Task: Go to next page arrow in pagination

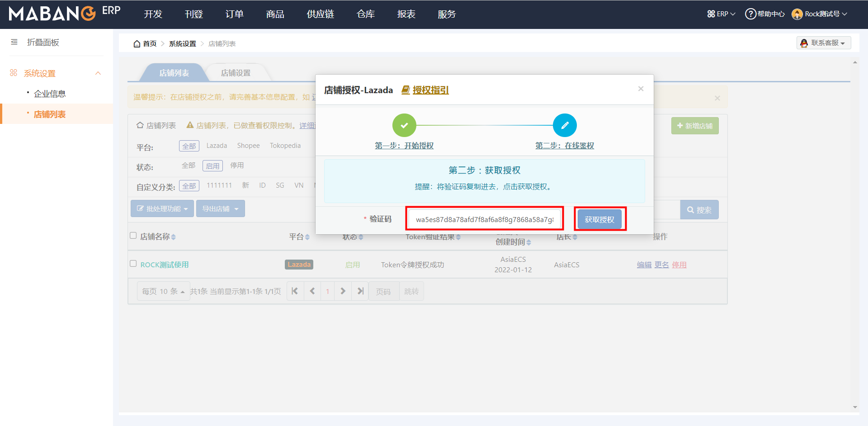Action: pyautogui.click(x=343, y=291)
